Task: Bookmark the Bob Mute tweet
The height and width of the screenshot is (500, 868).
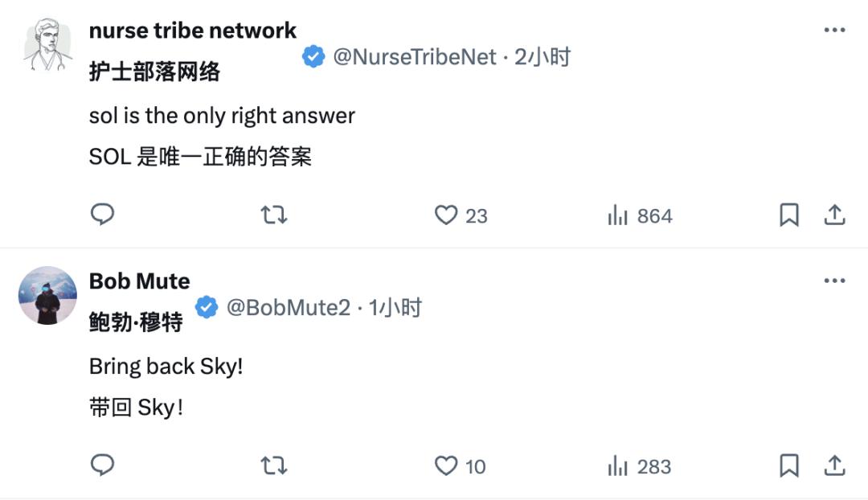Action: pos(789,465)
